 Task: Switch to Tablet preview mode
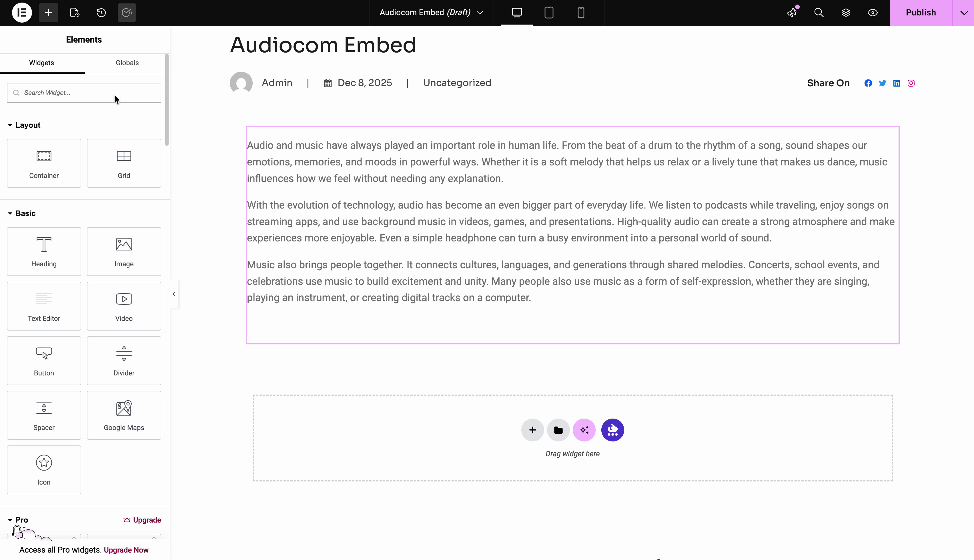(x=548, y=13)
